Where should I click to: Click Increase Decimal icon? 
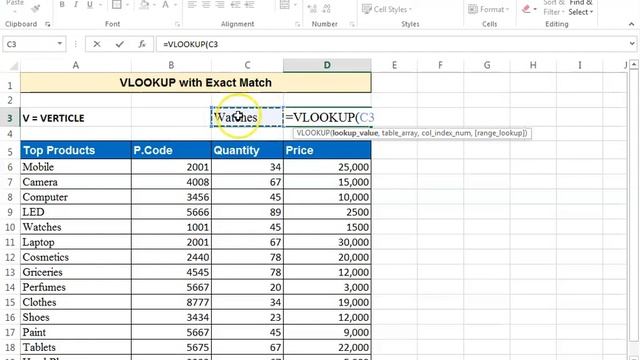pos(312,8)
